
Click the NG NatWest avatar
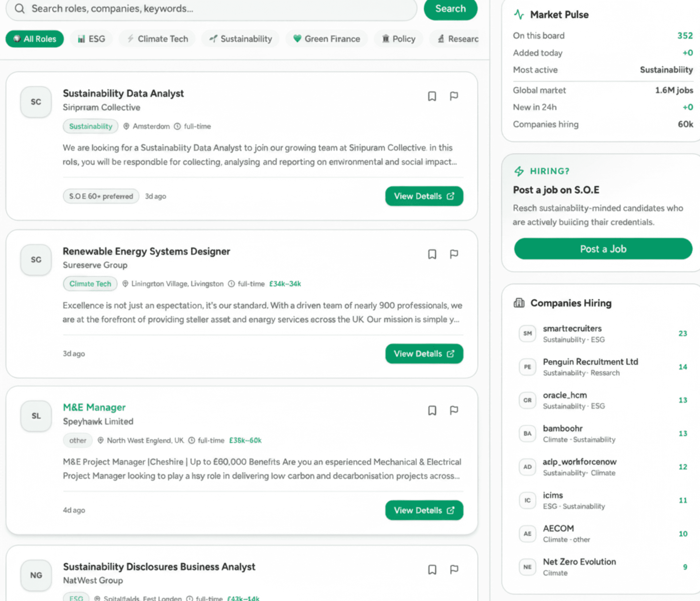pos(36,575)
